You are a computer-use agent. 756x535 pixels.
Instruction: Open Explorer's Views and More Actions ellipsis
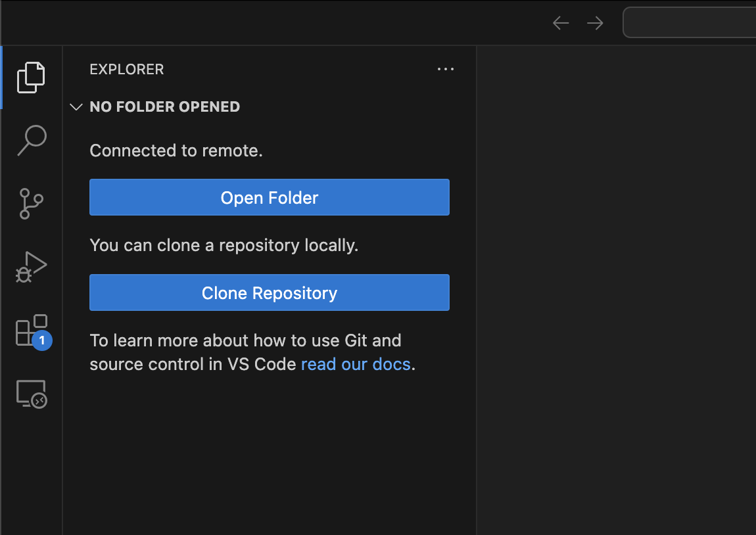point(446,69)
